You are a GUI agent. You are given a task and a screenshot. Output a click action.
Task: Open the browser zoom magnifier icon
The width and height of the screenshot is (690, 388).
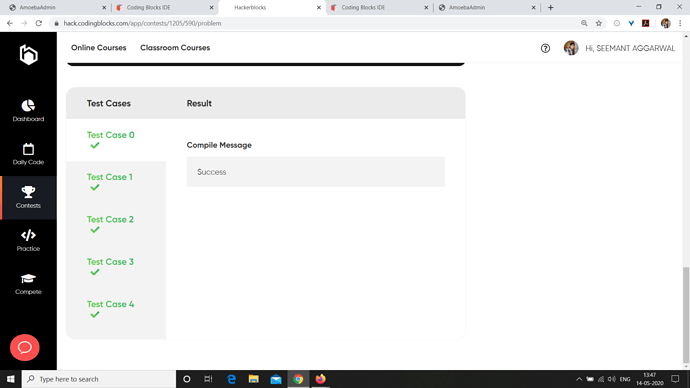tap(584, 23)
